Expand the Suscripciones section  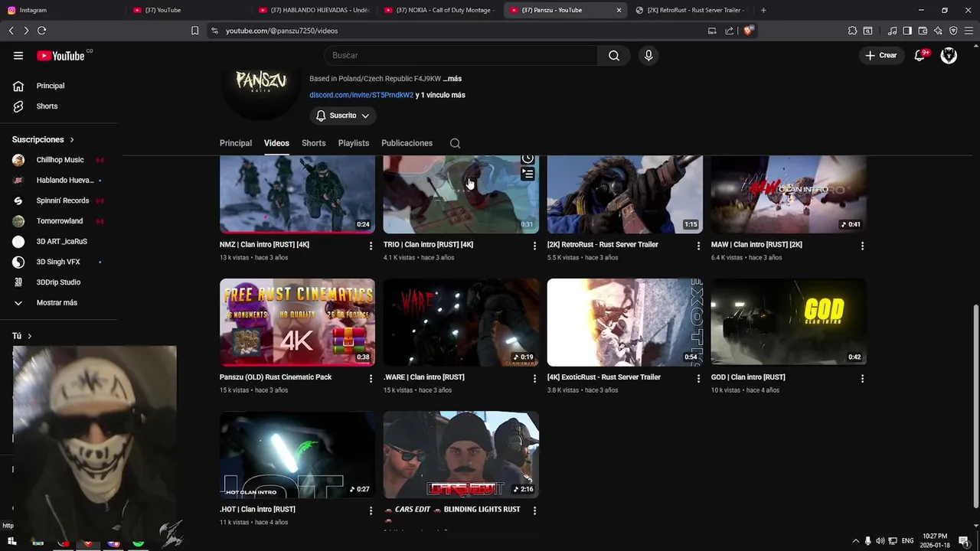point(43,139)
